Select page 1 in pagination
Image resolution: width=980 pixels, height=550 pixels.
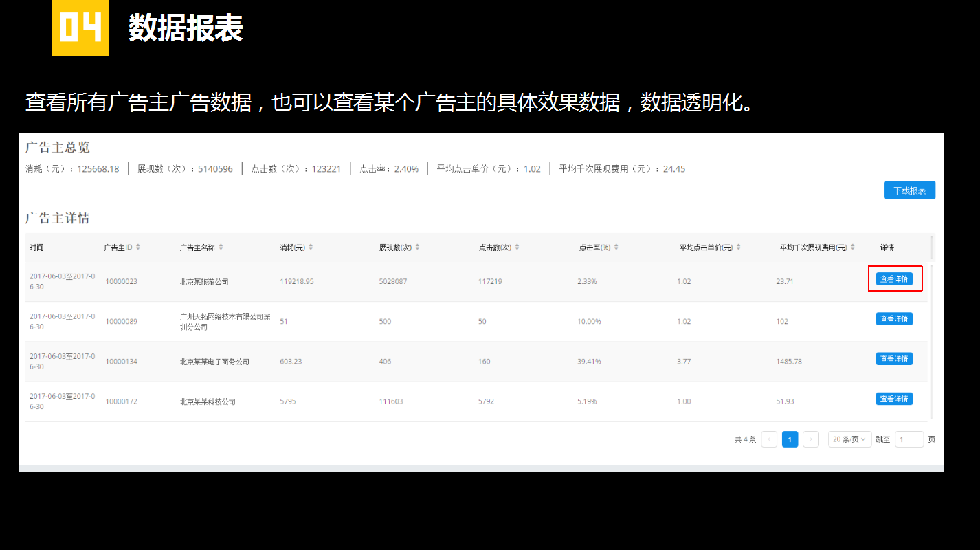(790, 439)
